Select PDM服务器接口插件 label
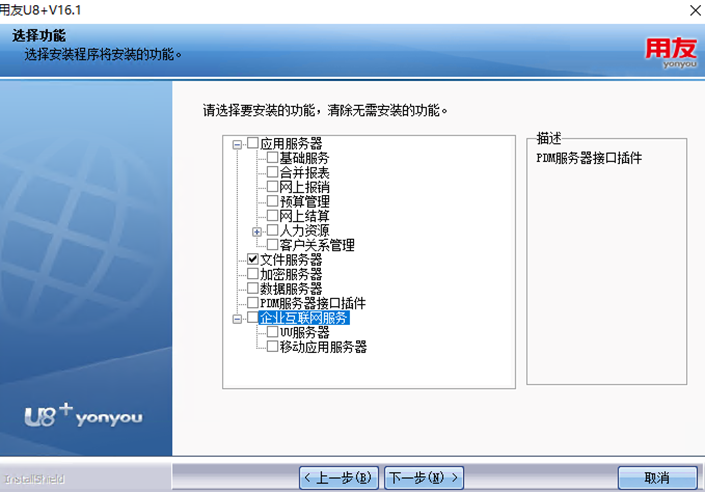The width and height of the screenshot is (705, 492). pos(313,303)
